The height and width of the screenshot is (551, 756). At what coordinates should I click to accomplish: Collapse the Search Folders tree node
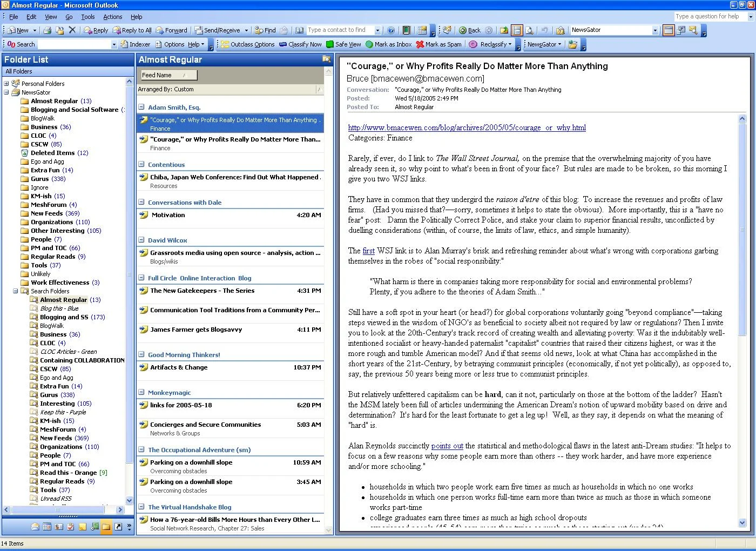[16, 291]
